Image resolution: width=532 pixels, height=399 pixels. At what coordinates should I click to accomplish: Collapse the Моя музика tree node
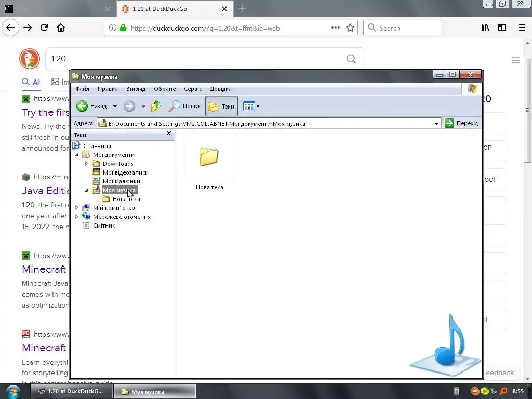[x=87, y=190]
